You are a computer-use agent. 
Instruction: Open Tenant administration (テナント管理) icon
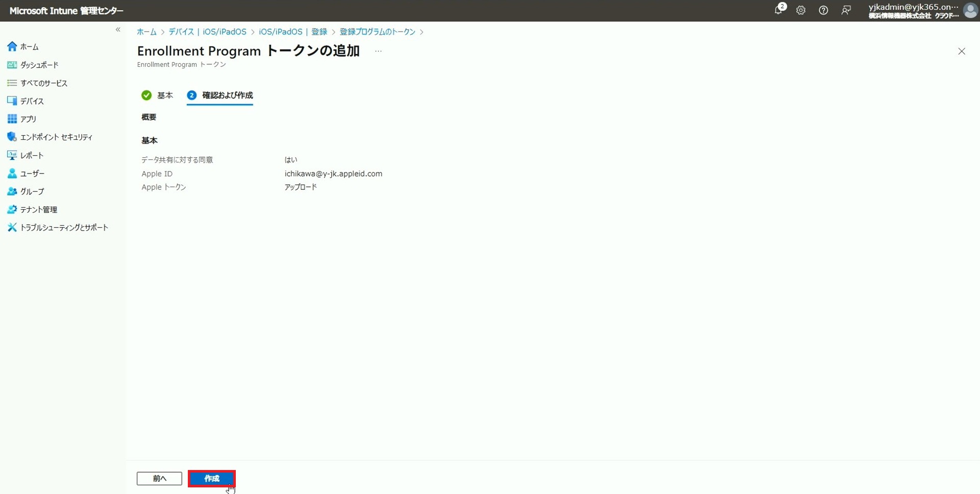(x=12, y=209)
